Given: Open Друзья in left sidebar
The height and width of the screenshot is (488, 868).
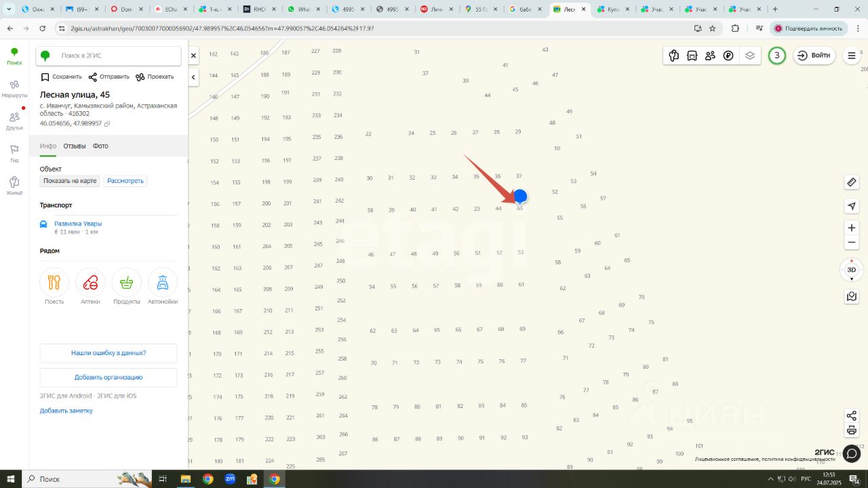Looking at the screenshot, I should 14,121.
